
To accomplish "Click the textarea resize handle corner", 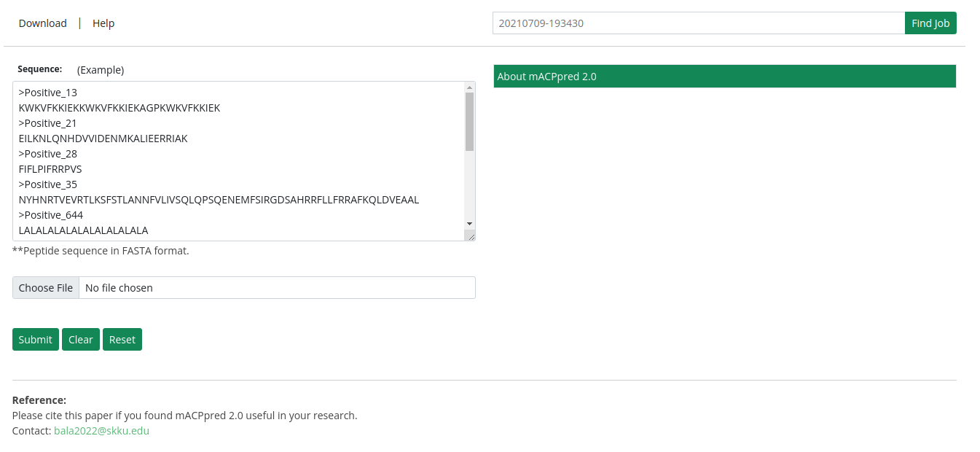I will tap(471, 235).
